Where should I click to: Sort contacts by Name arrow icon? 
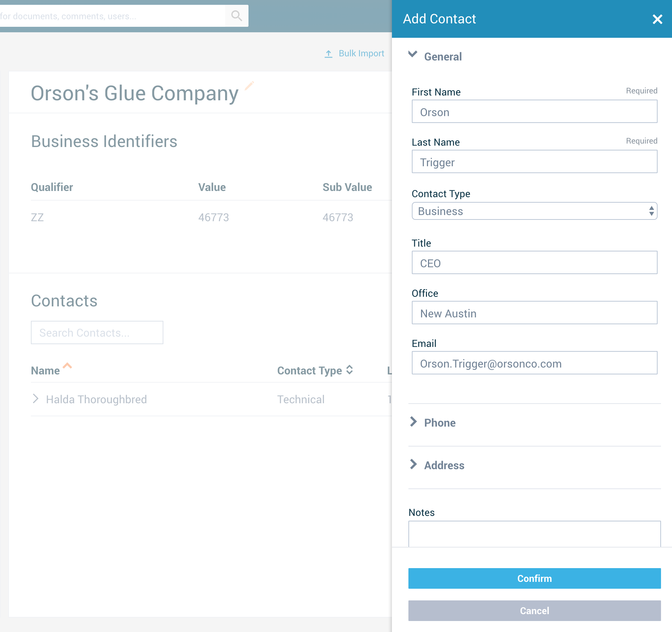click(67, 366)
